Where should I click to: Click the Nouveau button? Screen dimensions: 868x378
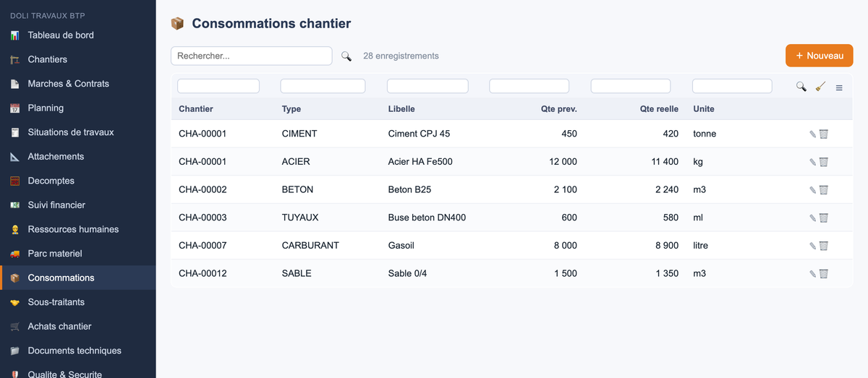pyautogui.click(x=820, y=56)
